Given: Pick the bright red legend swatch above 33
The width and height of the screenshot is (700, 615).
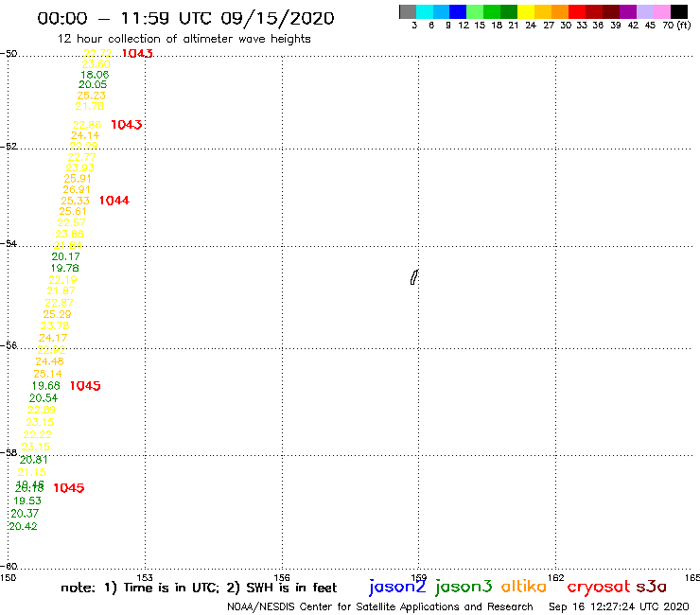Looking at the screenshot, I should 577,11.
